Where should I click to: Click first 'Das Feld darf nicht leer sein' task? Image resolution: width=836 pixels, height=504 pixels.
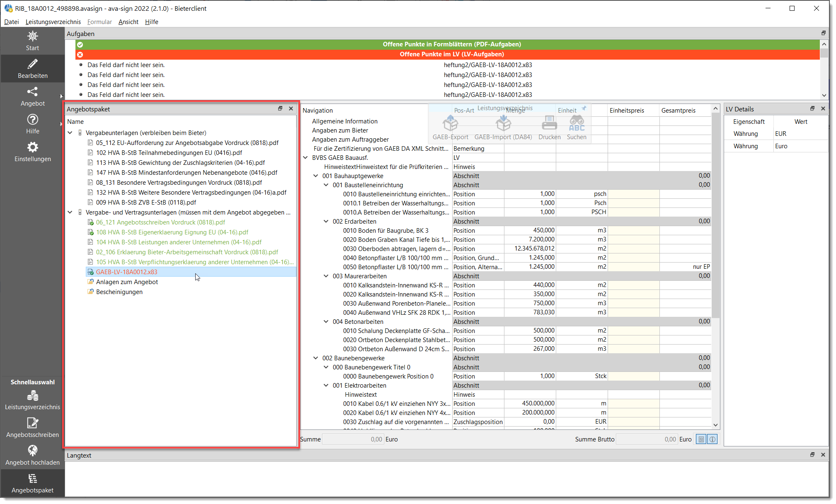tap(126, 65)
